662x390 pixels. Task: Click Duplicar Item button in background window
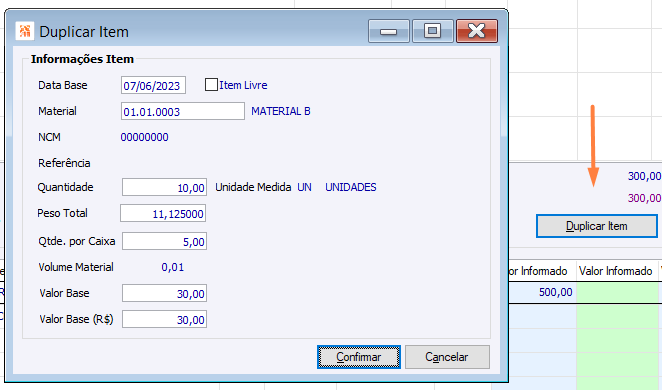click(x=597, y=226)
